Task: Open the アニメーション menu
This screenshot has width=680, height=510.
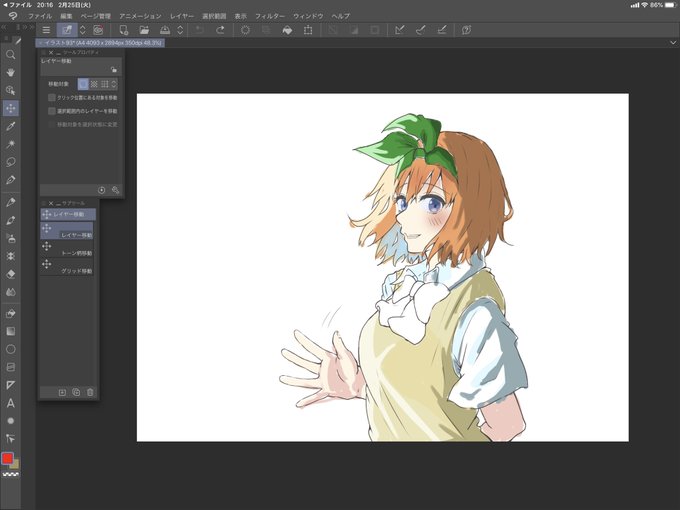Action: pyautogui.click(x=140, y=16)
